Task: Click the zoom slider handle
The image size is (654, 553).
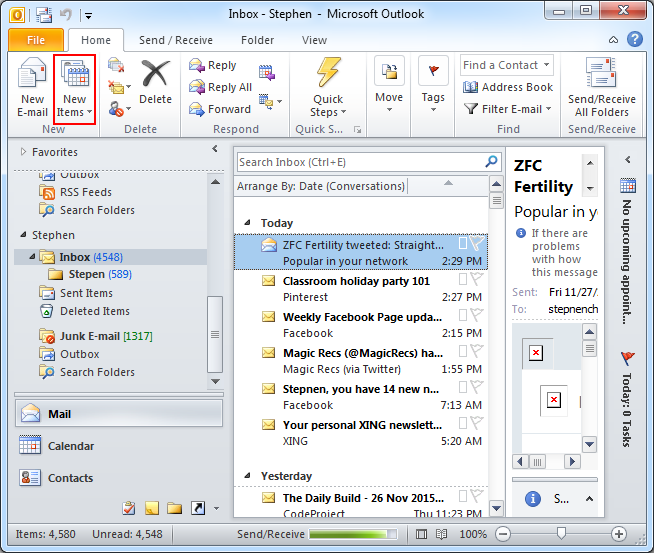Action: 561,533
